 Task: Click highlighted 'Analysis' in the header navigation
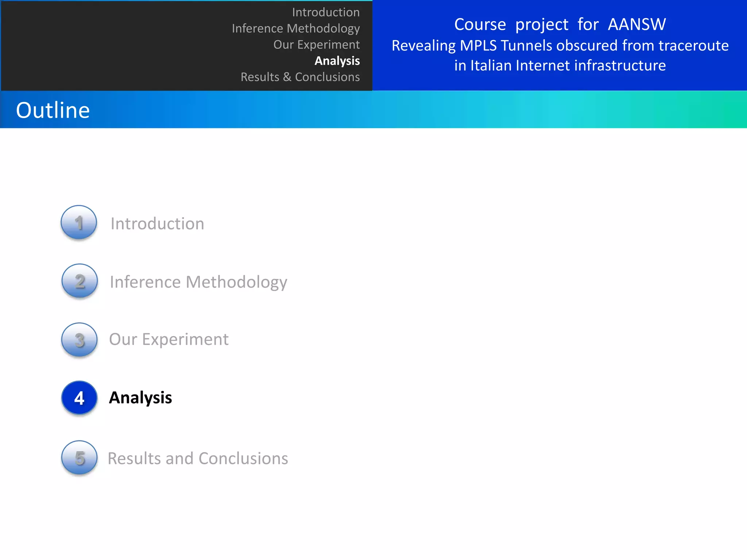[337, 61]
